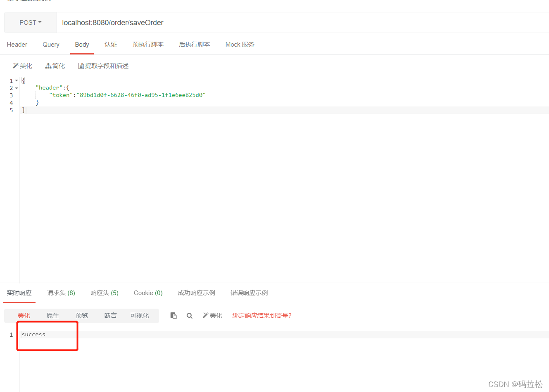
Task: Click the success response text
Action: point(33,335)
